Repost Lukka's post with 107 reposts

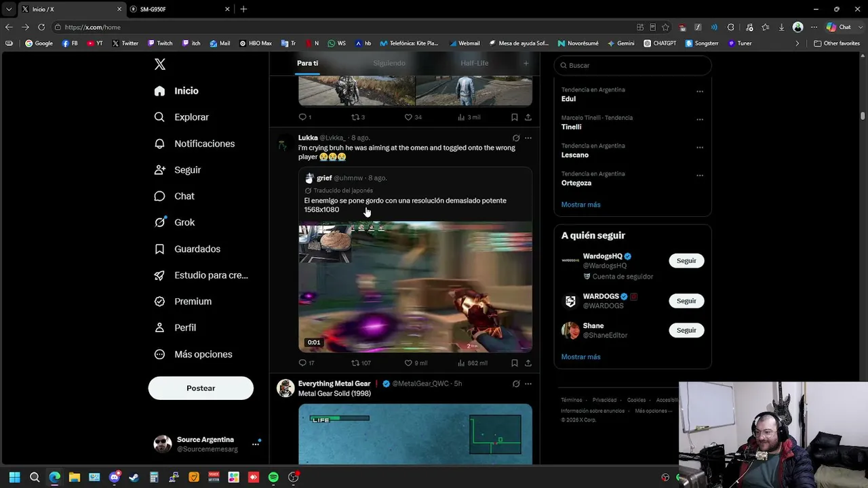click(x=361, y=363)
